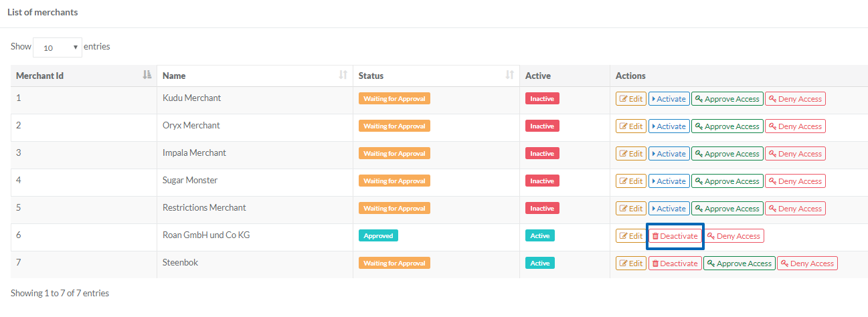The width and height of the screenshot is (868, 317).
Task: Deny access for Kudu Merchant
Action: tap(795, 99)
